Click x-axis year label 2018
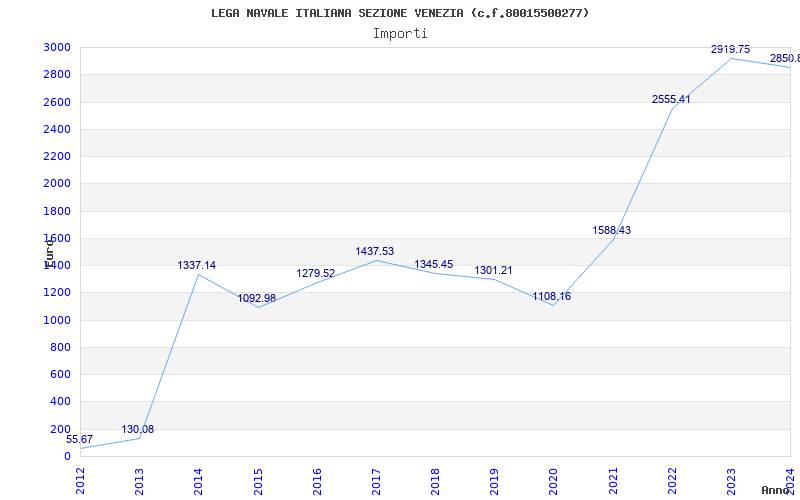This screenshot has width=800, height=500. 436,482
